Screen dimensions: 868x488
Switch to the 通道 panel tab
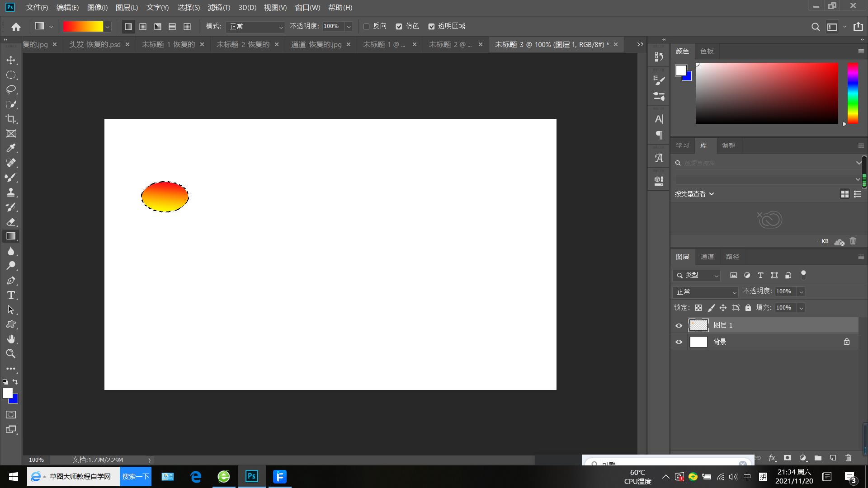(707, 257)
